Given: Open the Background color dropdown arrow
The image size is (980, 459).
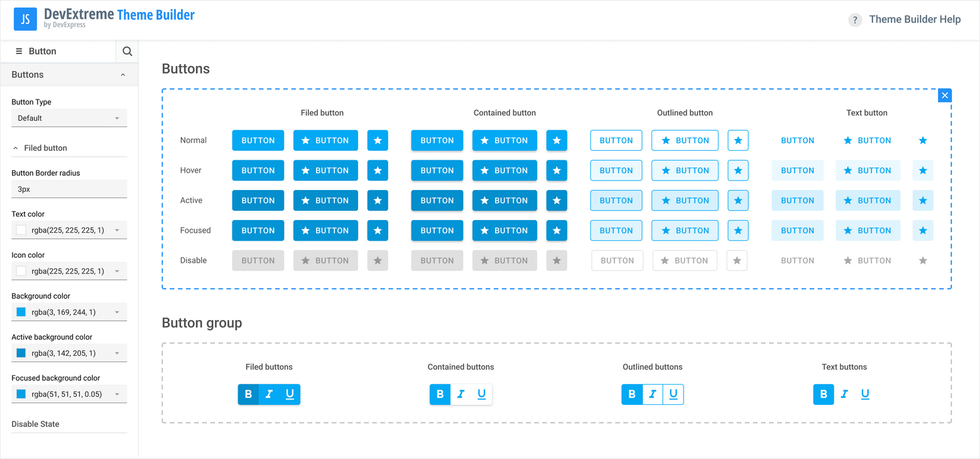Looking at the screenshot, I should click(117, 312).
